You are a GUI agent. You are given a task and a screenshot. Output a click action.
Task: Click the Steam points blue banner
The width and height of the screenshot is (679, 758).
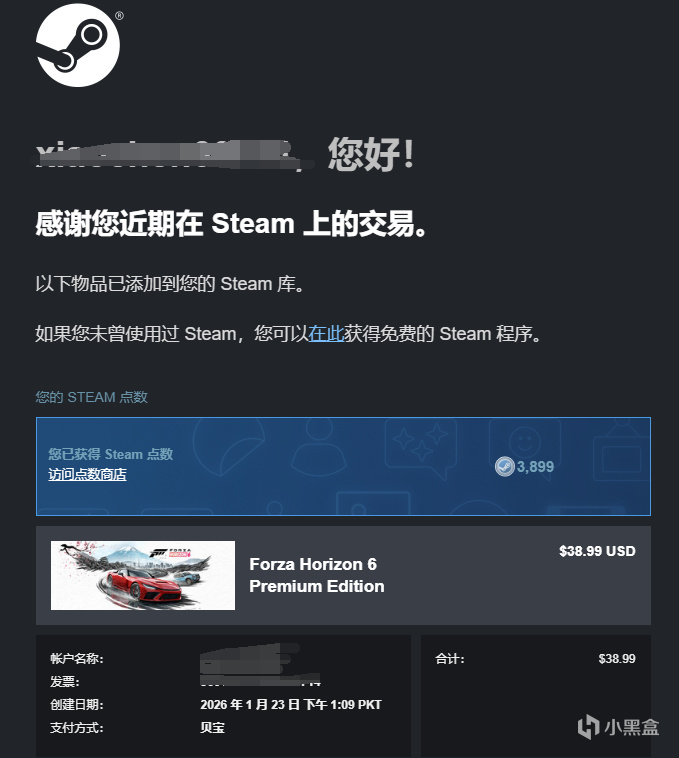(343, 466)
